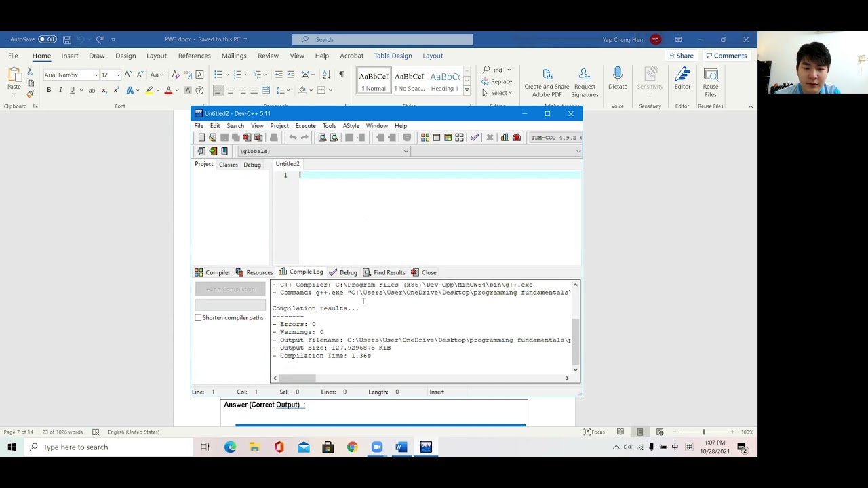Open the AStyle menu in Dev-C++
Viewport: 868px width, 488px height.
(x=351, y=126)
